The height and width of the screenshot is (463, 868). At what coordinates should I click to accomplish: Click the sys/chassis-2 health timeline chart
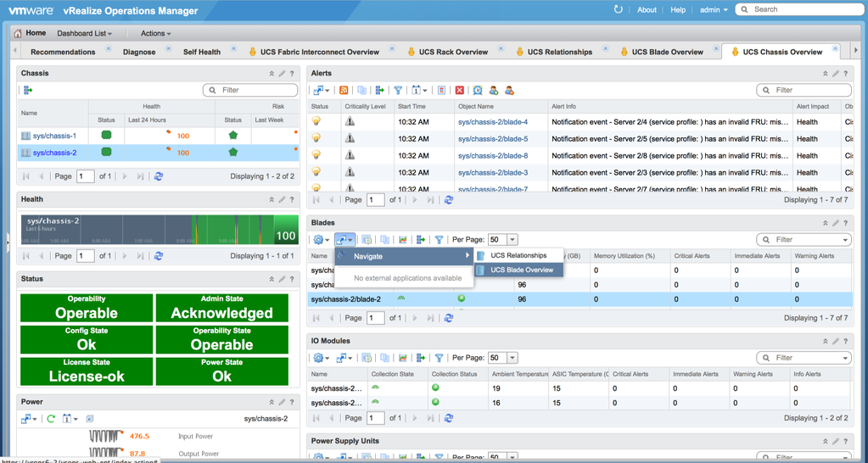click(x=159, y=230)
